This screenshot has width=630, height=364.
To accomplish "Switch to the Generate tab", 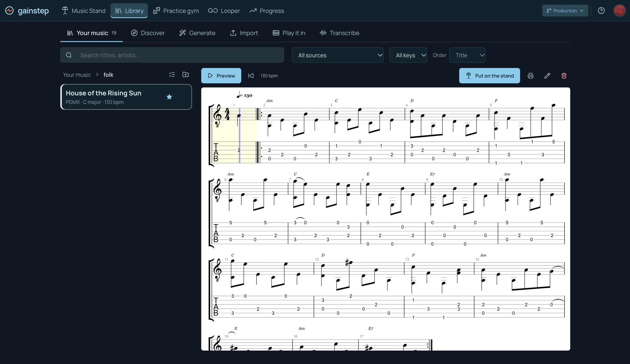I will tap(197, 33).
